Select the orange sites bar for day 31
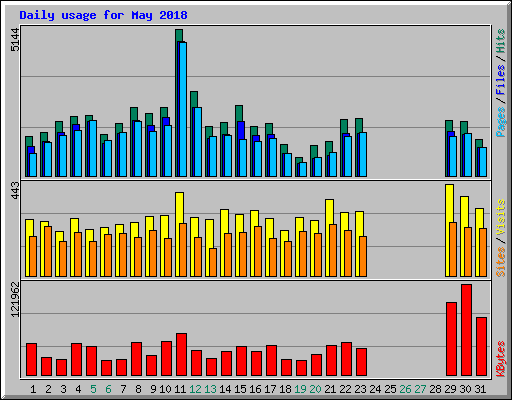The height and width of the screenshot is (400, 512). (x=483, y=252)
